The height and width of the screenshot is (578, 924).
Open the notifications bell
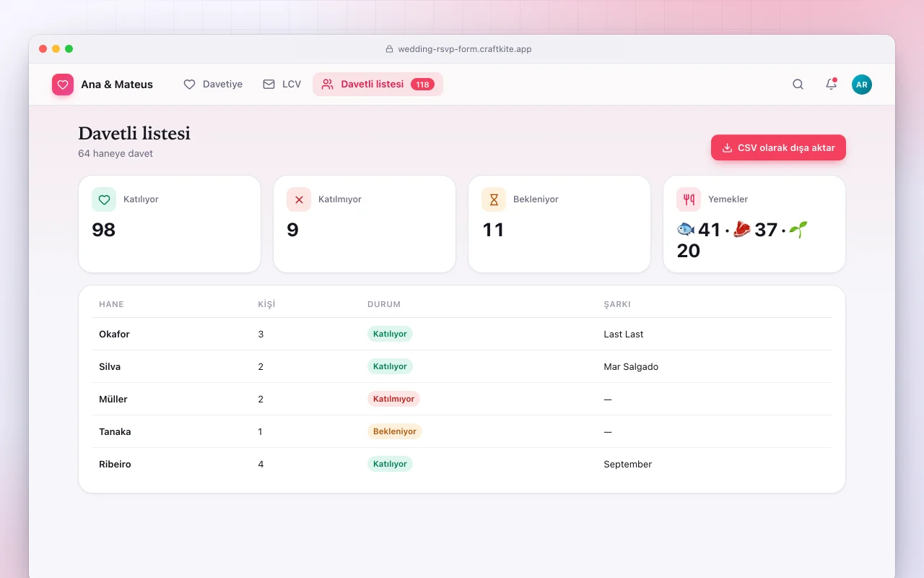click(831, 85)
